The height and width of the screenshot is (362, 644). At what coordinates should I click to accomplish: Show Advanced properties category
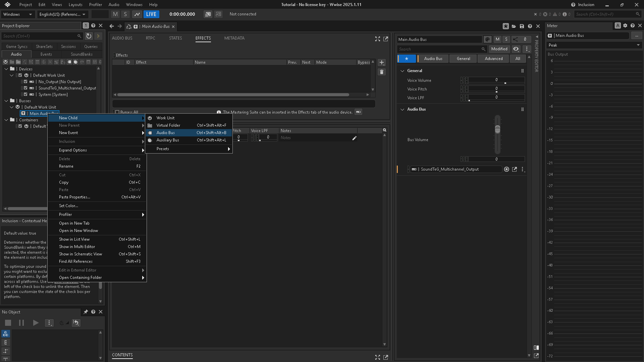coord(493,59)
